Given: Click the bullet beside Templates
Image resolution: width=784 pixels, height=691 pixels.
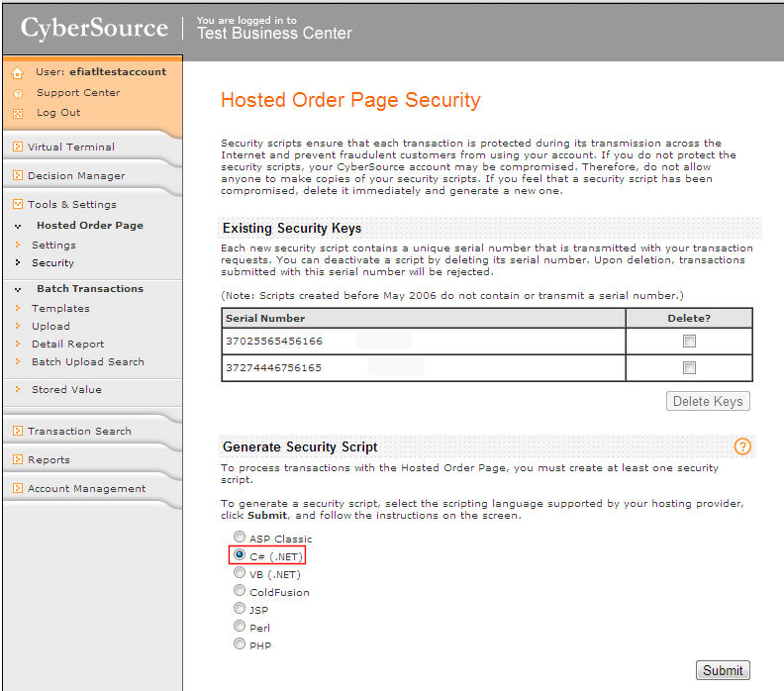Looking at the screenshot, I should pyautogui.click(x=18, y=308).
